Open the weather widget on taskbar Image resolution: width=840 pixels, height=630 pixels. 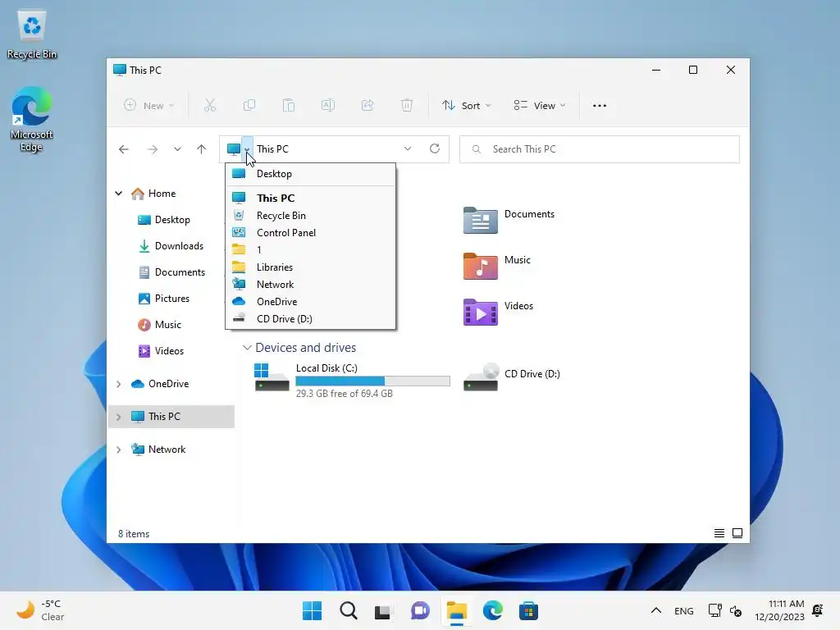(x=40, y=610)
